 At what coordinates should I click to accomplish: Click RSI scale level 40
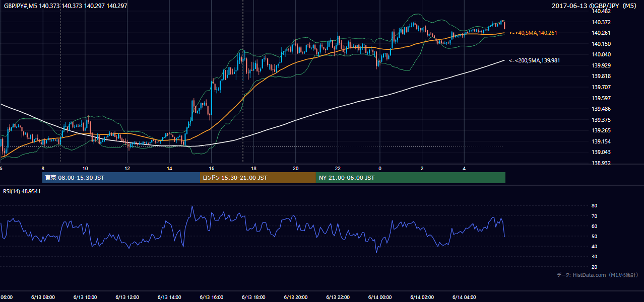pyautogui.click(x=594, y=246)
